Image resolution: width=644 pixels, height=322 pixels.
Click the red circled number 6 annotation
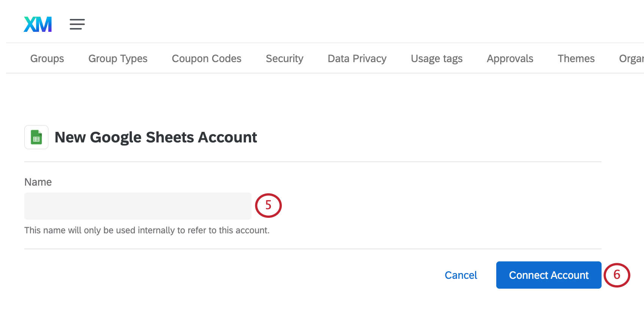coord(617,275)
